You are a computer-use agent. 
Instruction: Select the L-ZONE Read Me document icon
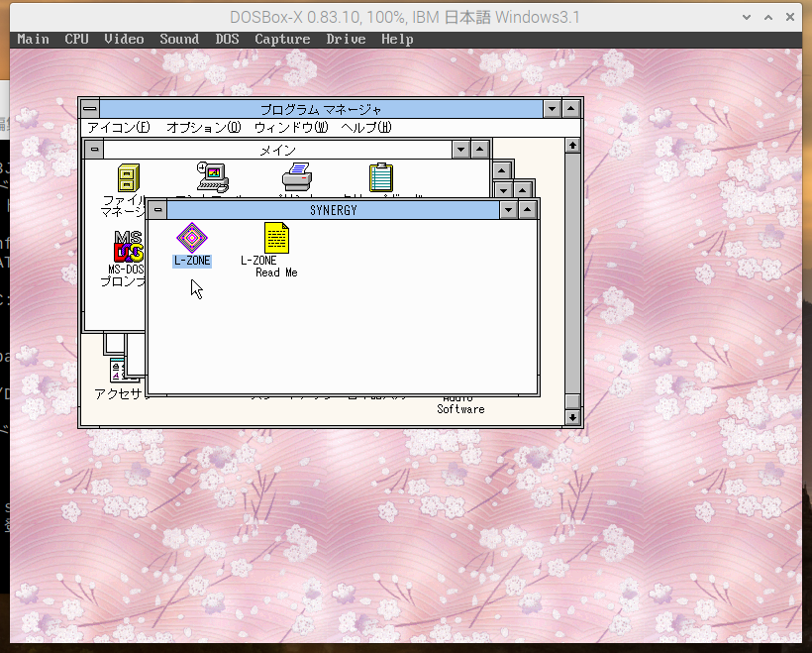276,238
